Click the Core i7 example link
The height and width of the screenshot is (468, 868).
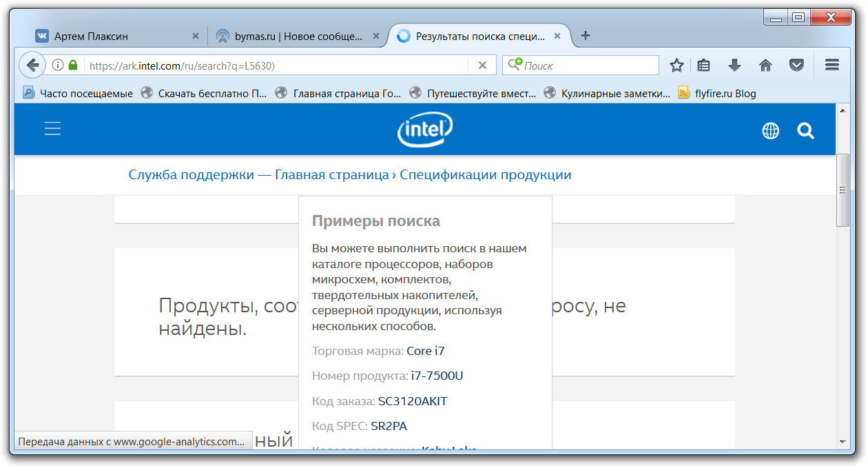click(425, 351)
